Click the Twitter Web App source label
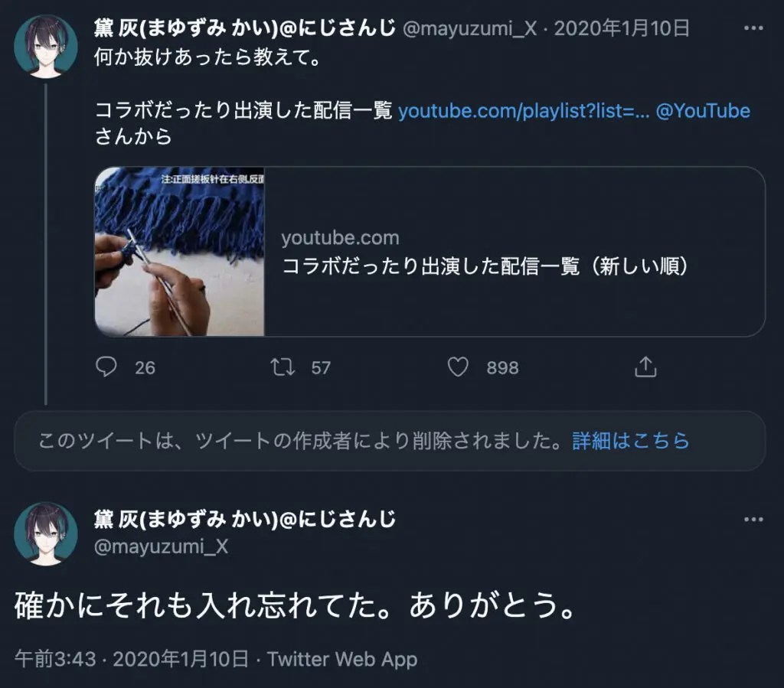 tap(342, 659)
